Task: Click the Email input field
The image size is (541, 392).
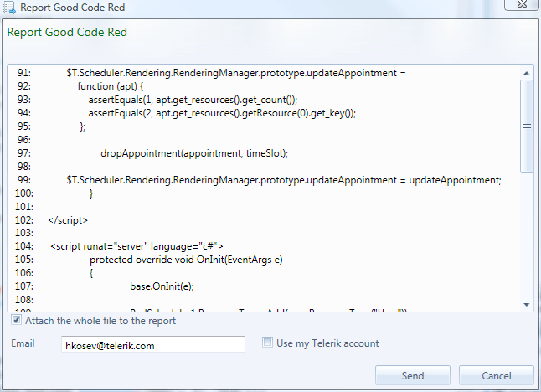Action: (x=153, y=344)
